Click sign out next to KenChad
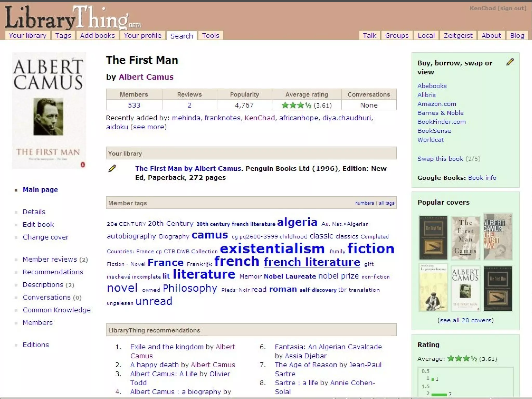This screenshot has width=532, height=399. click(x=512, y=8)
